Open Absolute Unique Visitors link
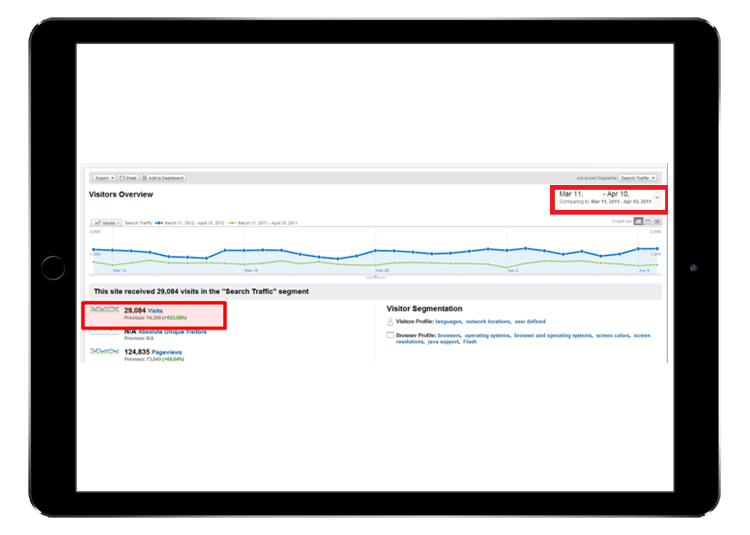This screenshot has height=535, width=750. [172, 332]
